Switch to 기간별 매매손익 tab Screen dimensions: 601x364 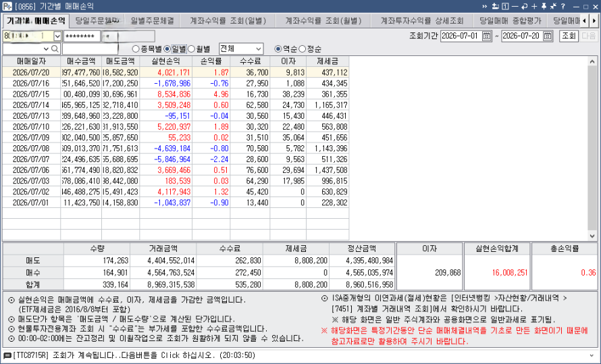(36, 21)
